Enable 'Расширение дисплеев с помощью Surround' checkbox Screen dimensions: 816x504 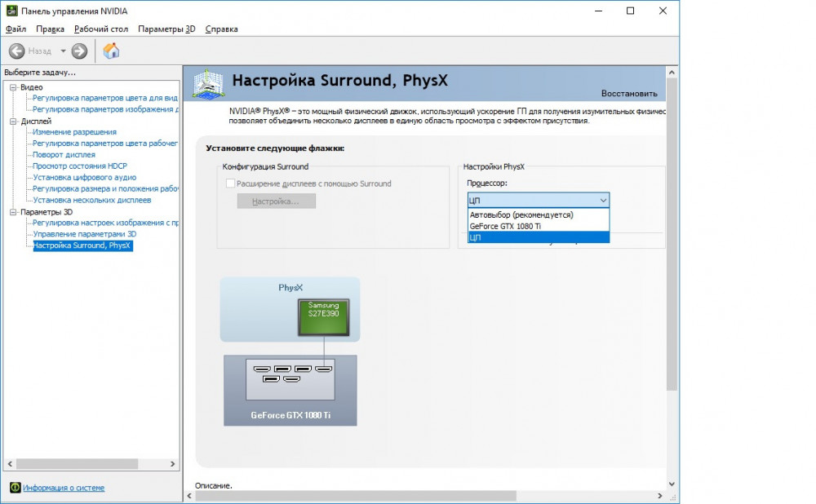[230, 183]
